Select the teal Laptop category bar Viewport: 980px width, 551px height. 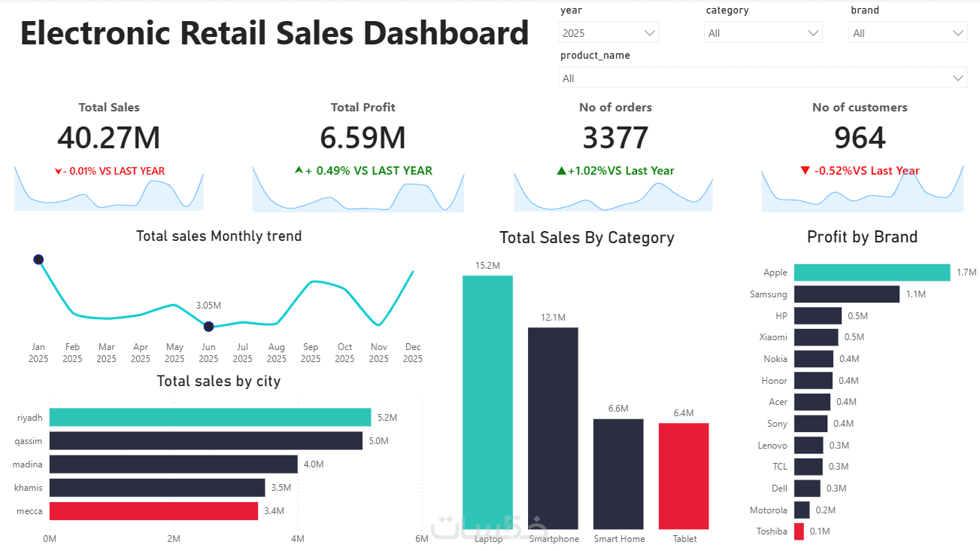487,402
